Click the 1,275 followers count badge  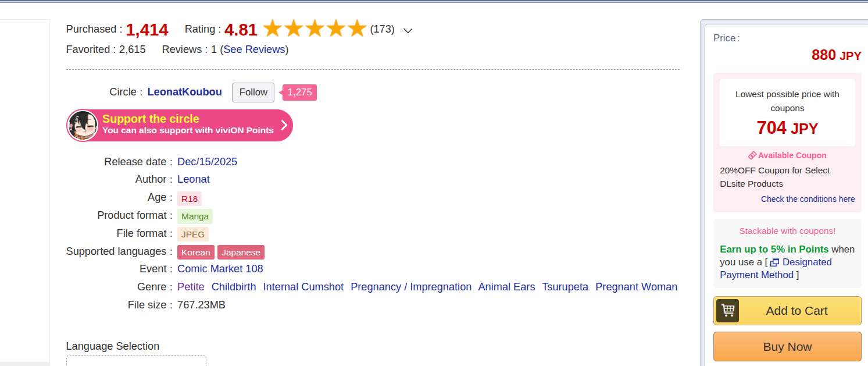299,92
